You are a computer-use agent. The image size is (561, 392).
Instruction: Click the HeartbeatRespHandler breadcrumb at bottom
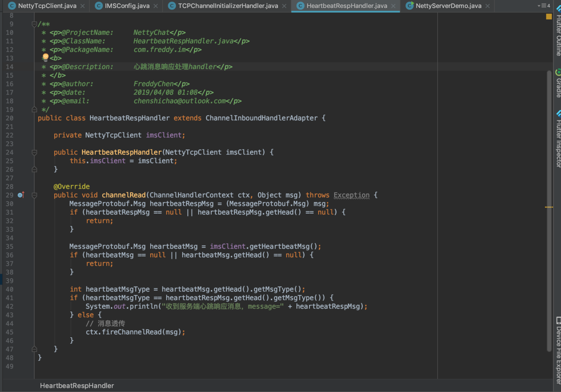76,386
